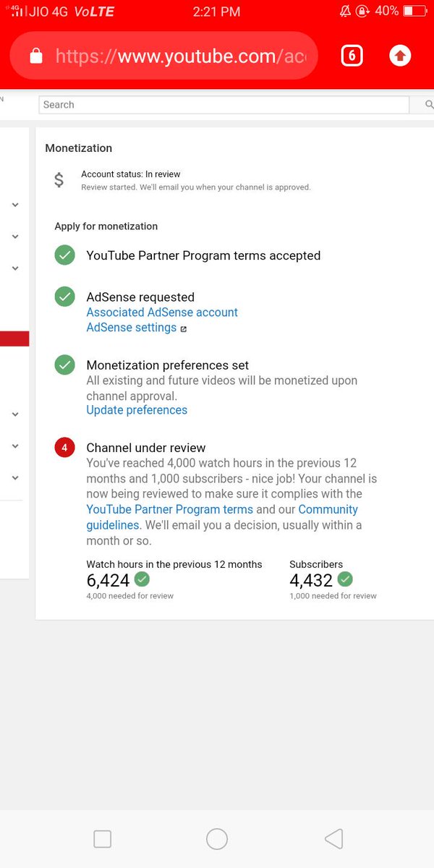Click the dollar sign account status icon
Screen dimensions: 434x868
(59, 180)
